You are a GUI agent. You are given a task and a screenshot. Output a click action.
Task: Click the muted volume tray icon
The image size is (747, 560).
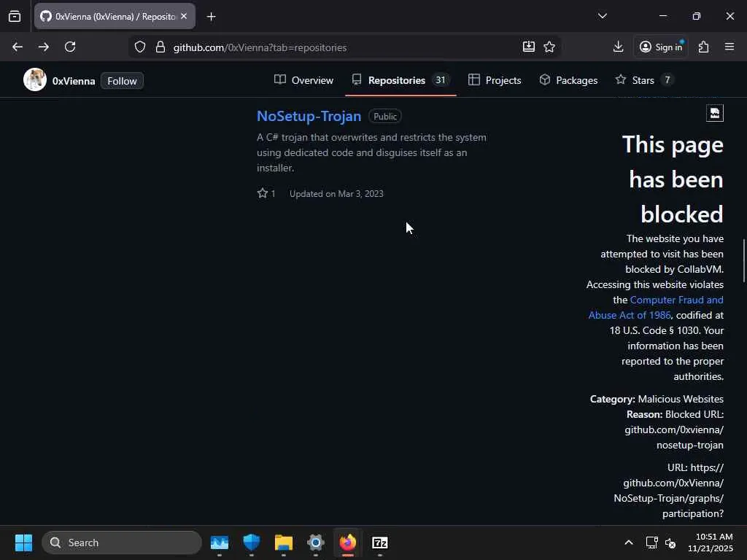coord(670,542)
